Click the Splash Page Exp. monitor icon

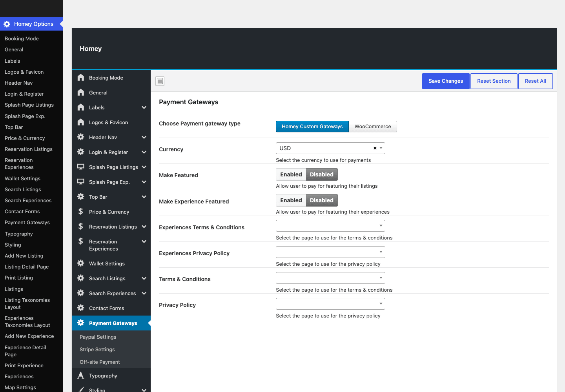[81, 182]
